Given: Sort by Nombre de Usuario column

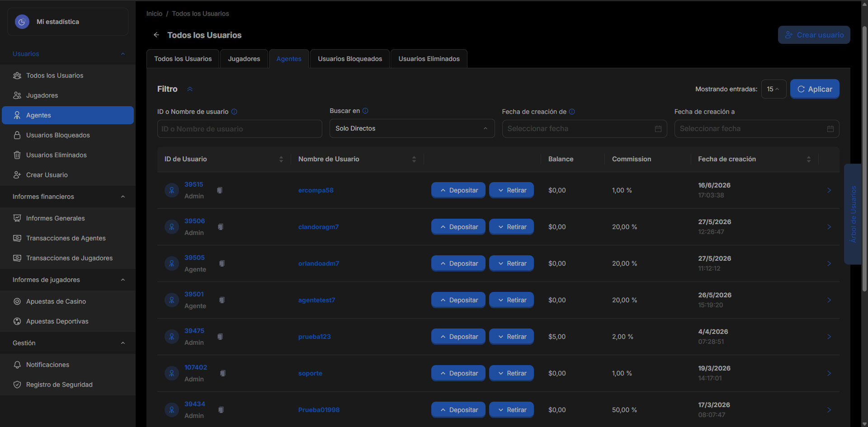Looking at the screenshot, I should click(414, 159).
